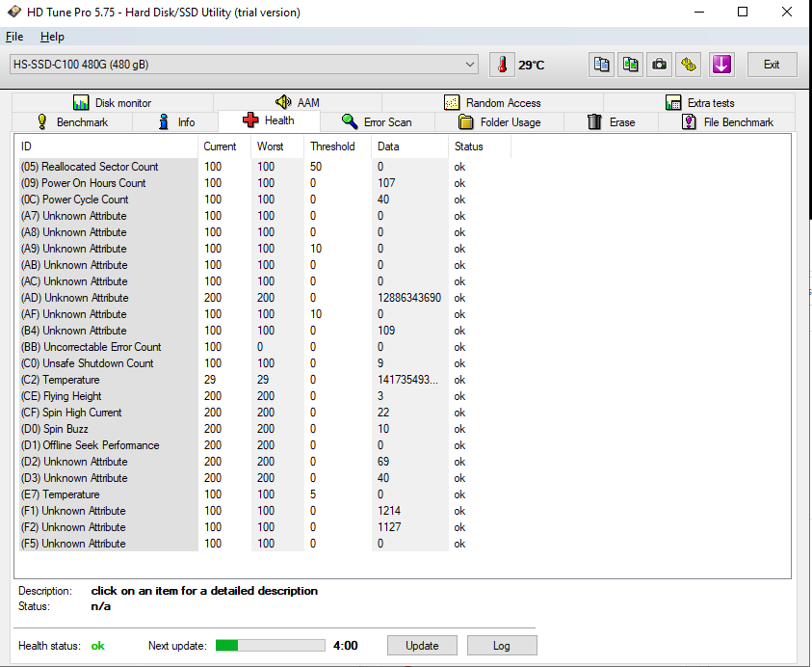This screenshot has width=812, height=667.
Task: Click the data value 12886343690
Action: (x=409, y=298)
